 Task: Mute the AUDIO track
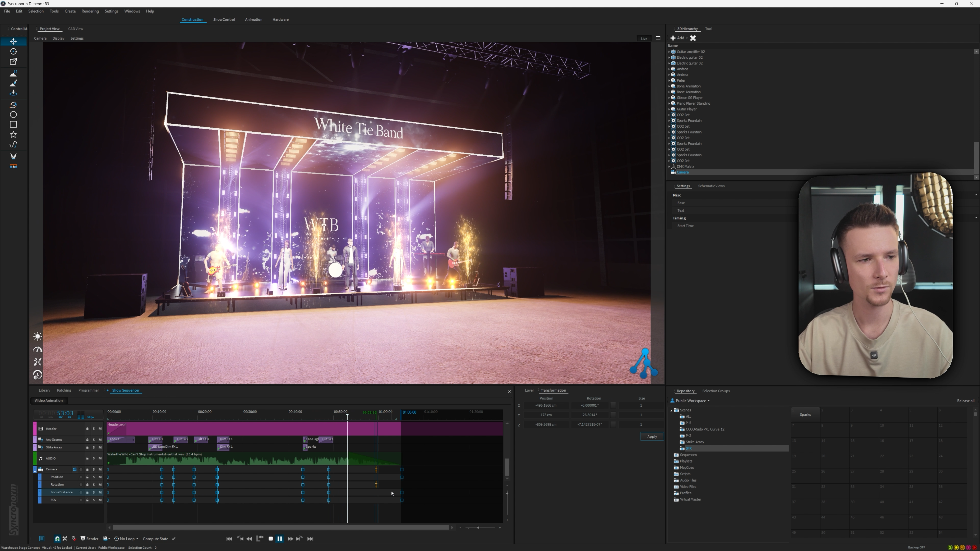pyautogui.click(x=100, y=458)
